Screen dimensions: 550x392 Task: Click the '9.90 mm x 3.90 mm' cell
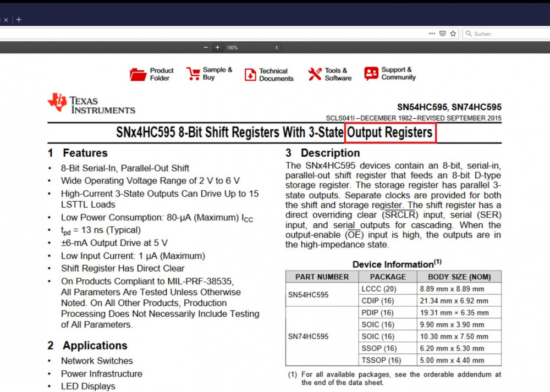(459, 325)
